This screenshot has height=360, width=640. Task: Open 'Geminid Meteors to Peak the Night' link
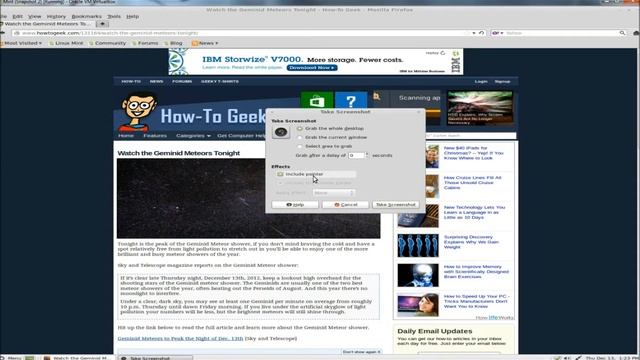pos(180,338)
